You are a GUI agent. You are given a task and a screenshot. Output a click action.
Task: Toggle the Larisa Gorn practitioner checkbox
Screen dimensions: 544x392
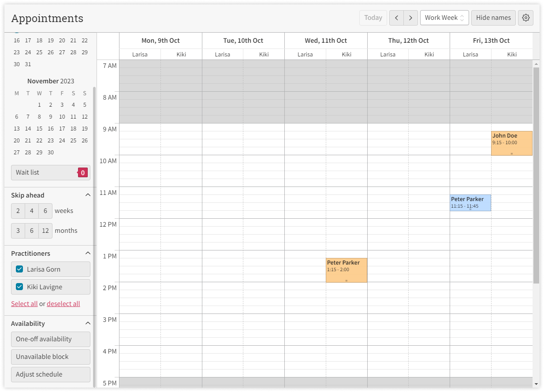pyautogui.click(x=19, y=269)
